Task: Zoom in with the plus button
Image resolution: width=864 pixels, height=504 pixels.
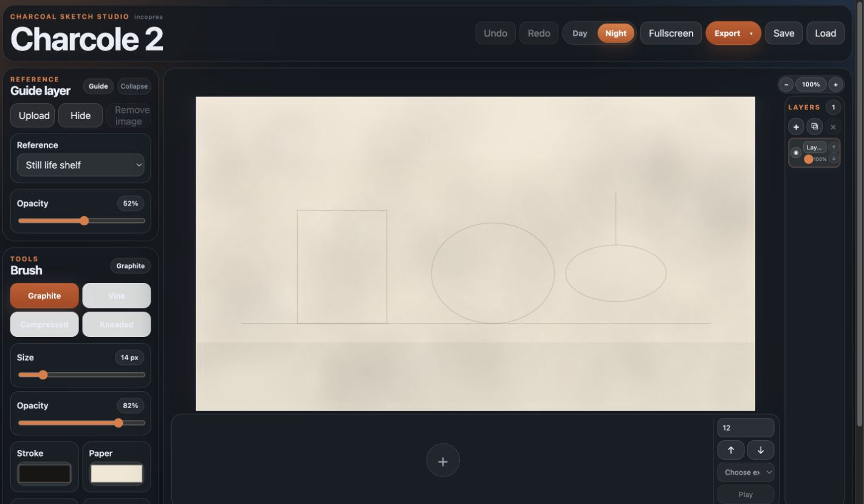Action: [835, 84]
